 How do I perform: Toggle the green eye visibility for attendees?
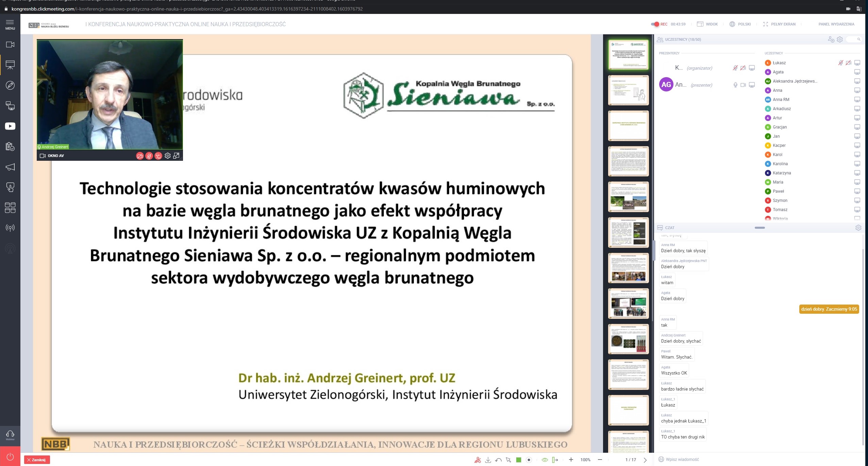pos(545,460)
